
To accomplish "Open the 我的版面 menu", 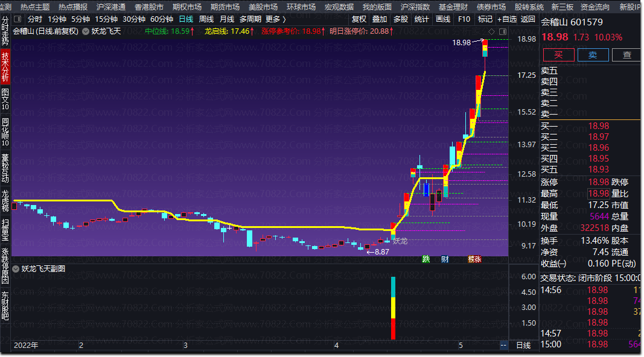I will pyautogui.click(x=377, y=7).
